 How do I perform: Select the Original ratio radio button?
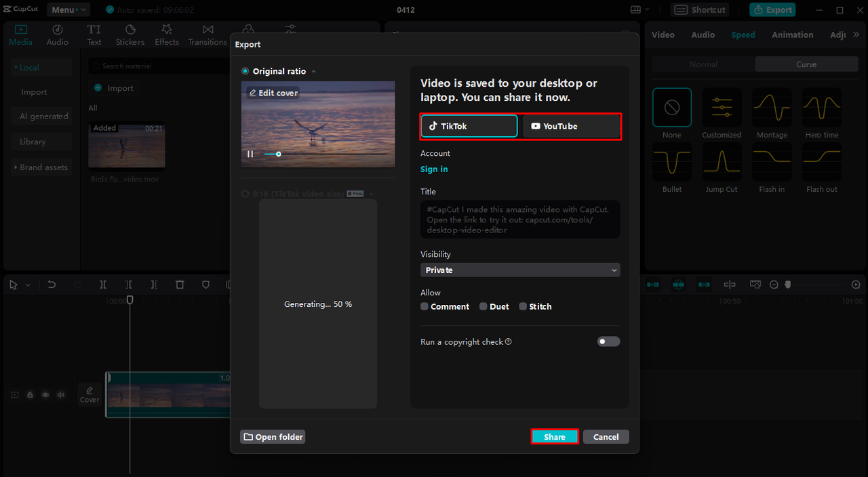[x=245, y=71]
